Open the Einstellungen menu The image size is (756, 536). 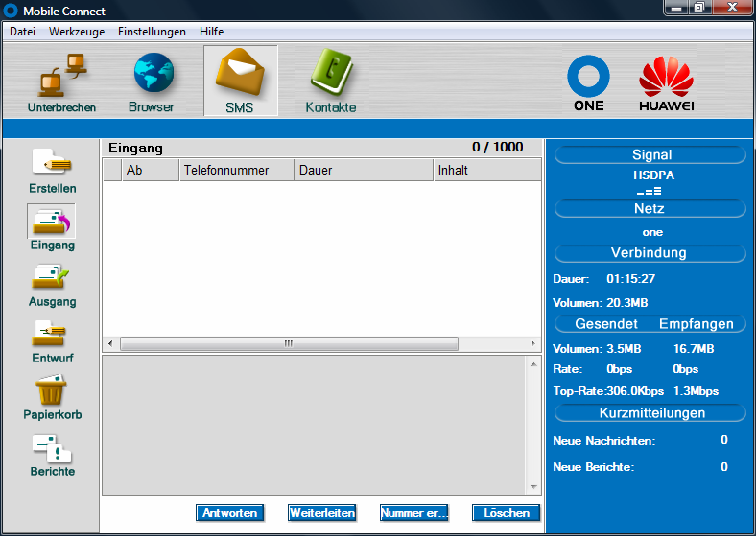coord(152,32)
